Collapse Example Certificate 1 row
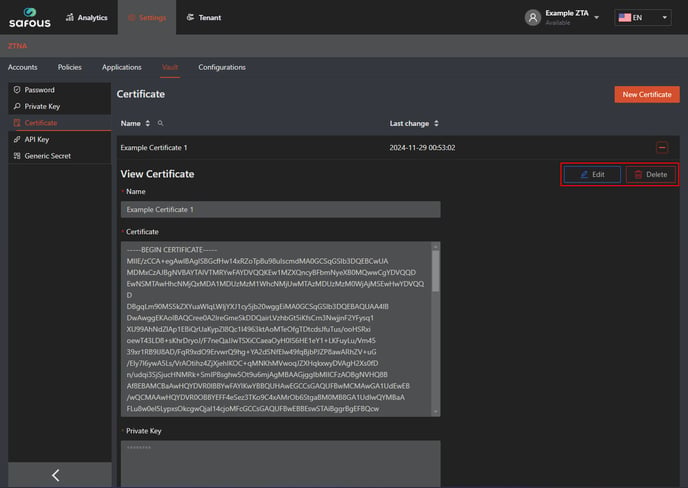Image resolution: width=688 pixels, height=488 pixels. click(x=661, y=147)
